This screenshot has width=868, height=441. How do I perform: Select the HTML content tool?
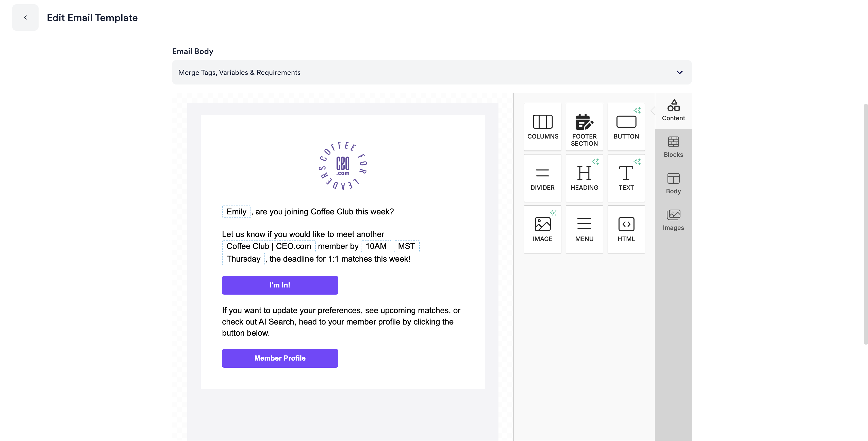626,229
